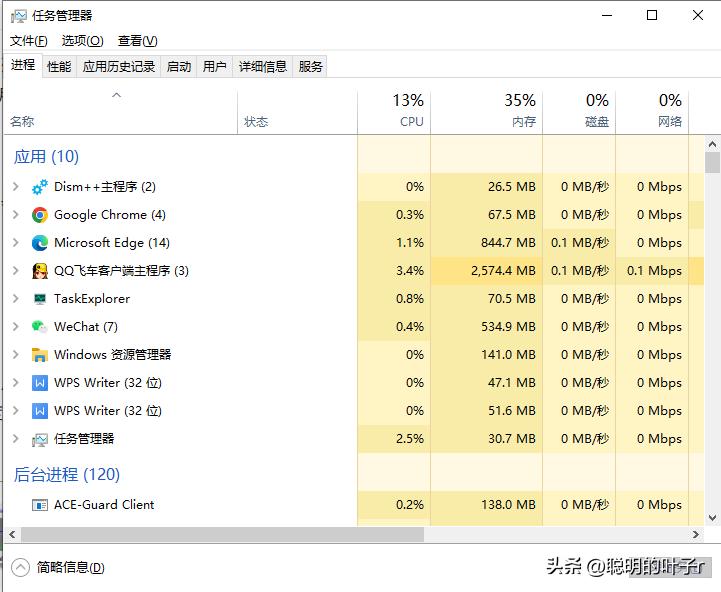Click the vertical scrollbar down arrow
The height and width of the screenshot is (592, 721).
pos(712,518)
